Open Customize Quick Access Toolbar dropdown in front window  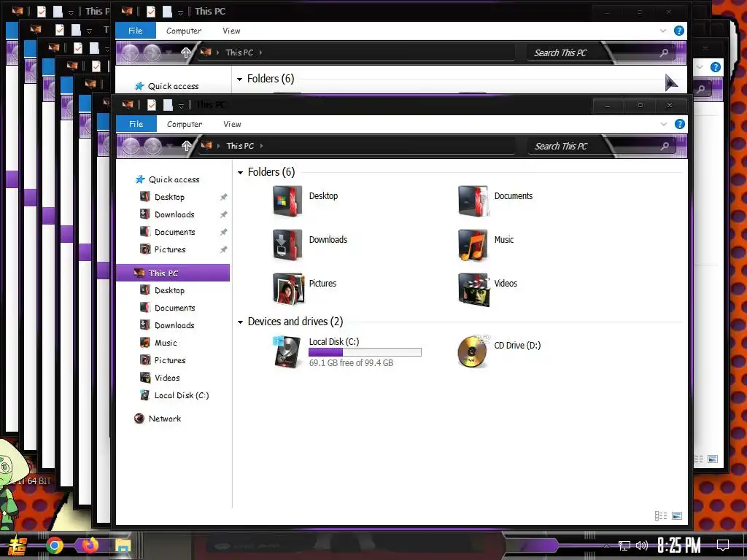pyautogui.click(x=181, y=106)
